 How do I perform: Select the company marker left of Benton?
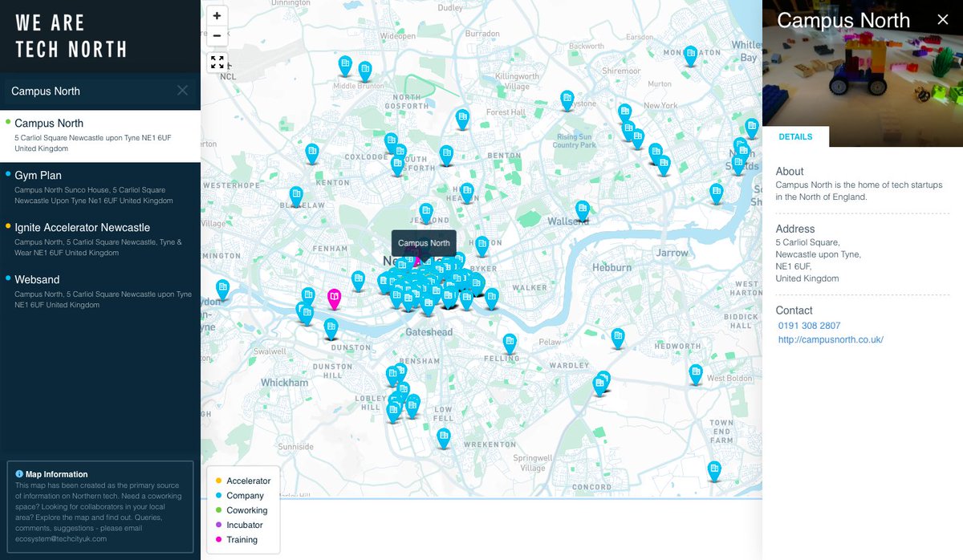click(x=446, y=156)
